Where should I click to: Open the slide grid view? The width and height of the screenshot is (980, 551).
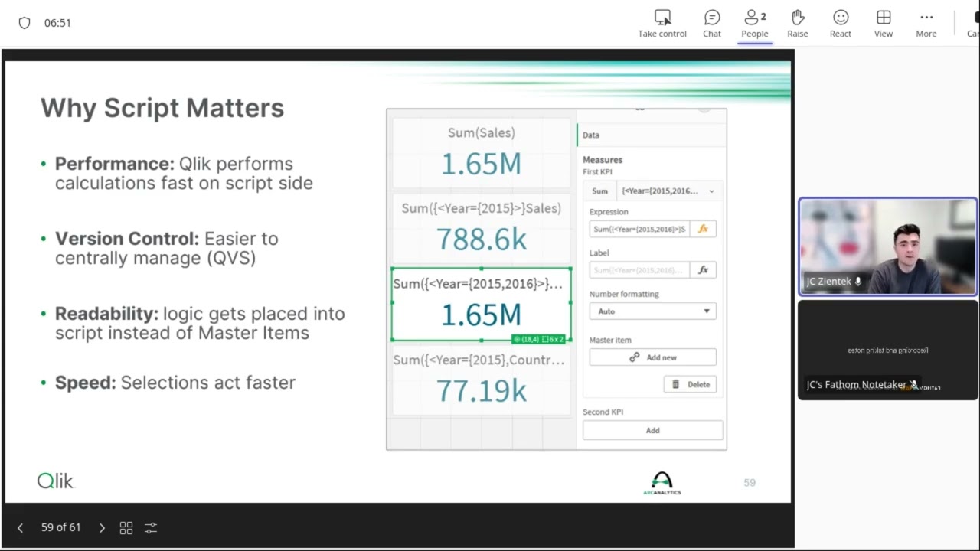pyautogui.click(x=126, y=528)
